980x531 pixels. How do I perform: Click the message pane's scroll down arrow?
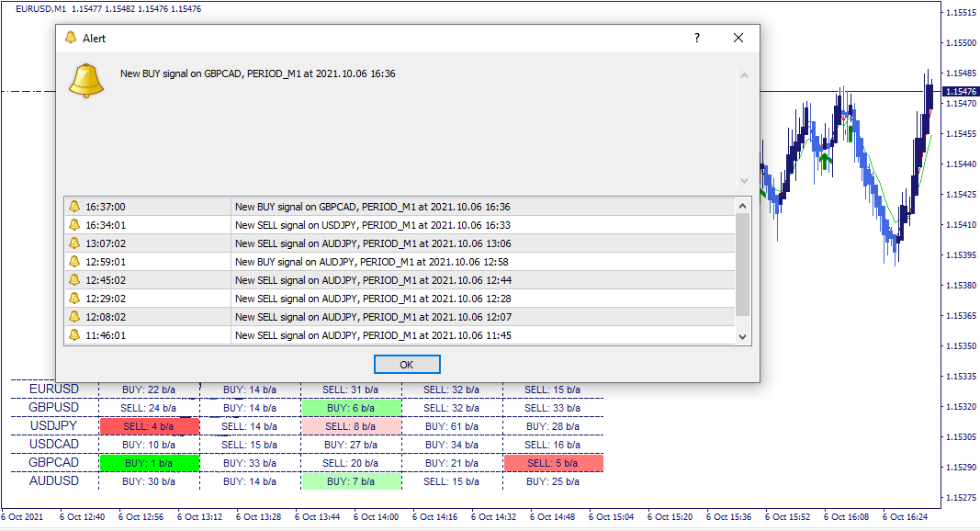pyautogui.click(x=744, y=181)
